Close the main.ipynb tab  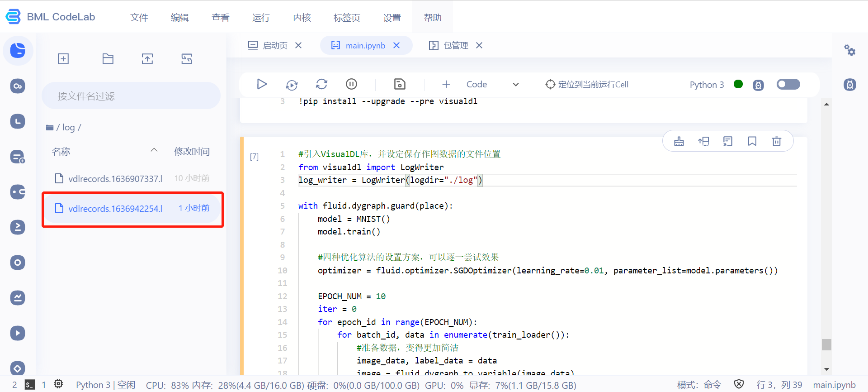(x=396, y=45)
